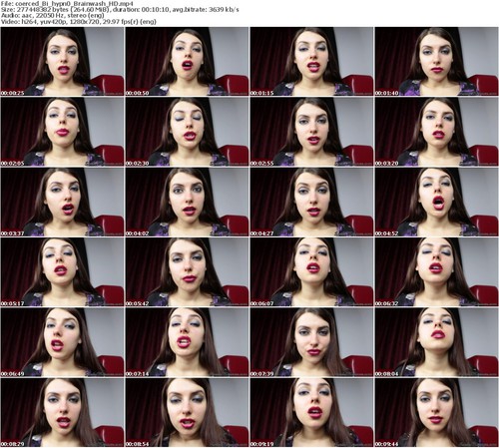
Task: Open the frame at timestamp 00:00:50
Action: (x=187, y=62)
